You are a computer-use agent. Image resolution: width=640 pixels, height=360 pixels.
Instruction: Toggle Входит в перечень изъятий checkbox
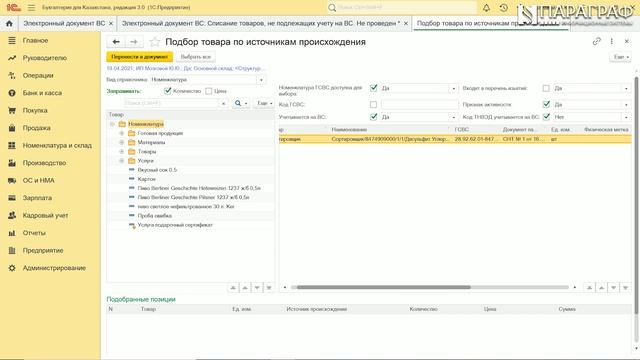click(x=546, y=88)
